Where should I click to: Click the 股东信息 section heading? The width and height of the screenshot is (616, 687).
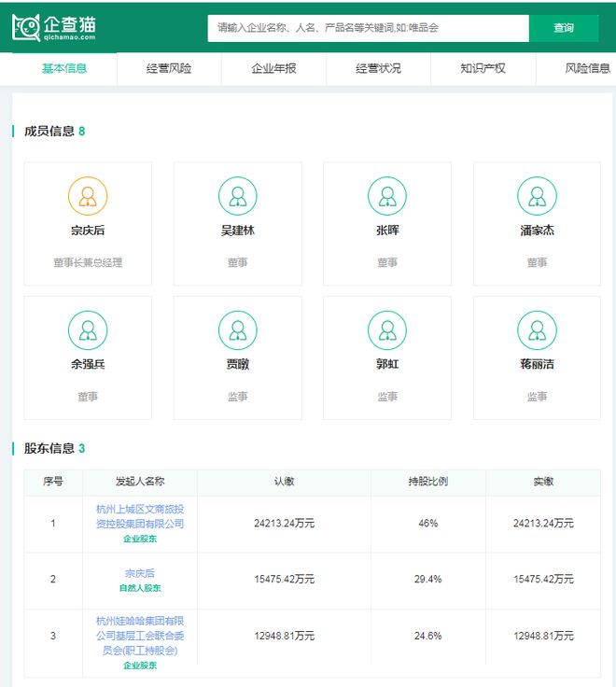pyautogui.click(x=49, y=448)
